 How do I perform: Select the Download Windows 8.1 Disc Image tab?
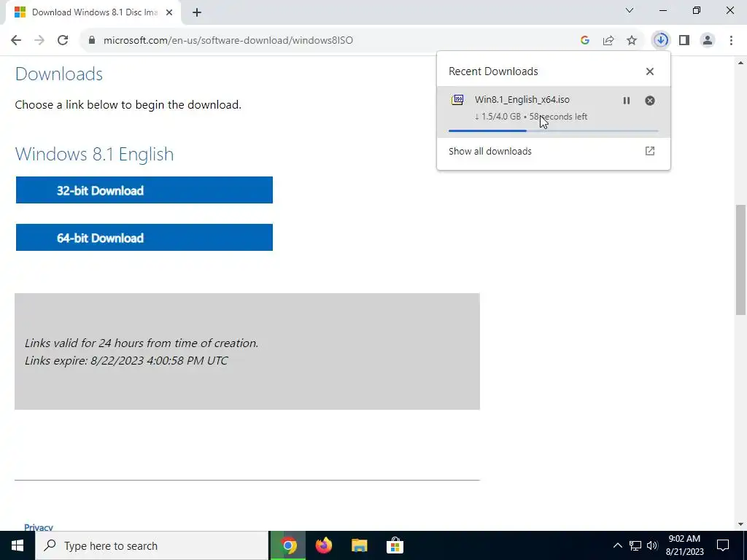point(93,12)
